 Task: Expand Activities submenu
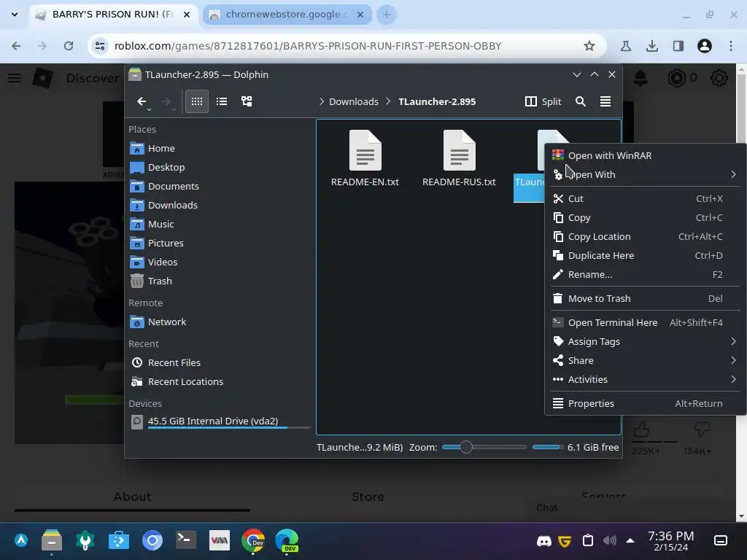645,380
